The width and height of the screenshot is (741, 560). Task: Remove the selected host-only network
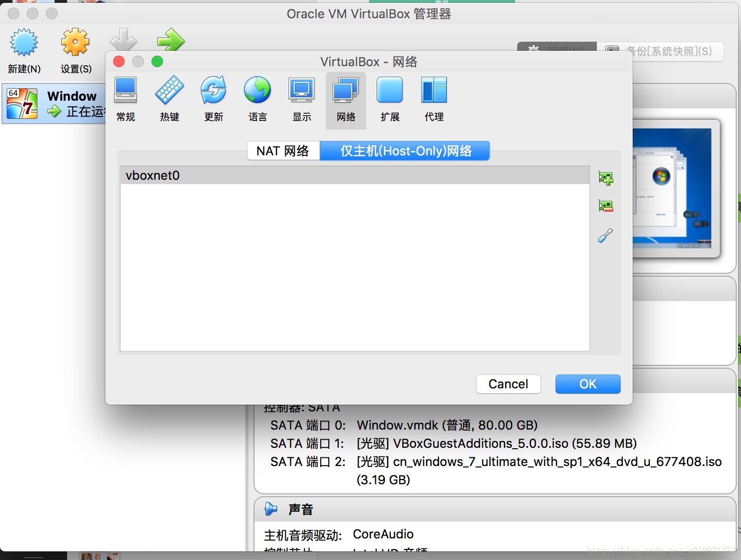(606, 206)
